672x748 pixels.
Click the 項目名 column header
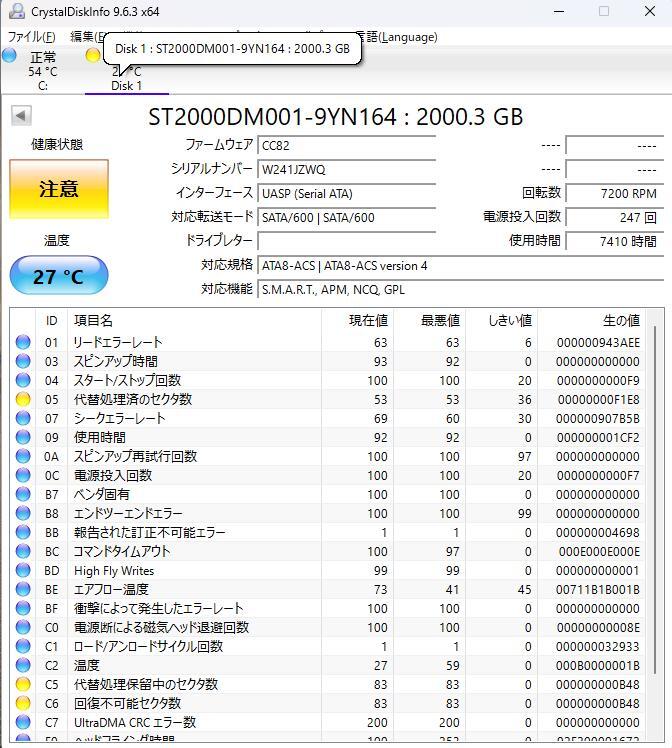tap(195, 321)
